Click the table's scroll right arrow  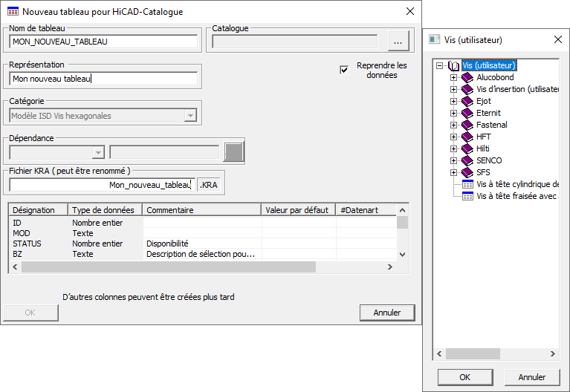point(390,267)
